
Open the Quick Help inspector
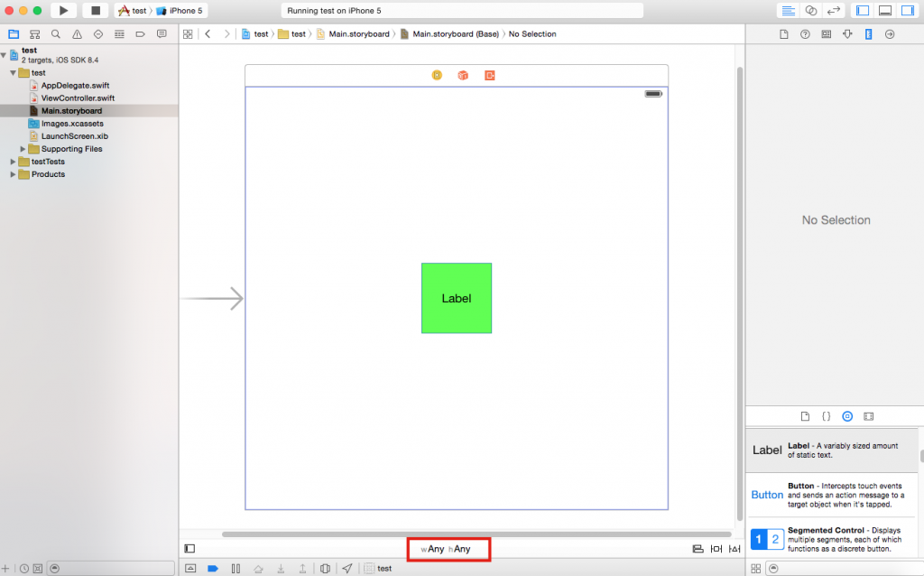(804, 33)
